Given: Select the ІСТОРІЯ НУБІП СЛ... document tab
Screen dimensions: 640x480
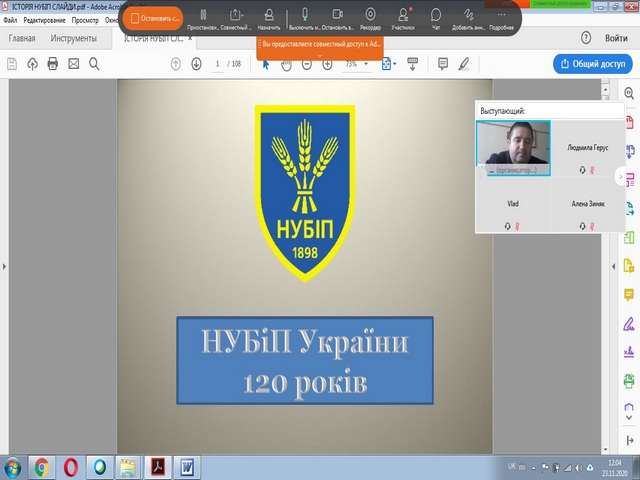Looking at the screenshot, I should [153, 38].
